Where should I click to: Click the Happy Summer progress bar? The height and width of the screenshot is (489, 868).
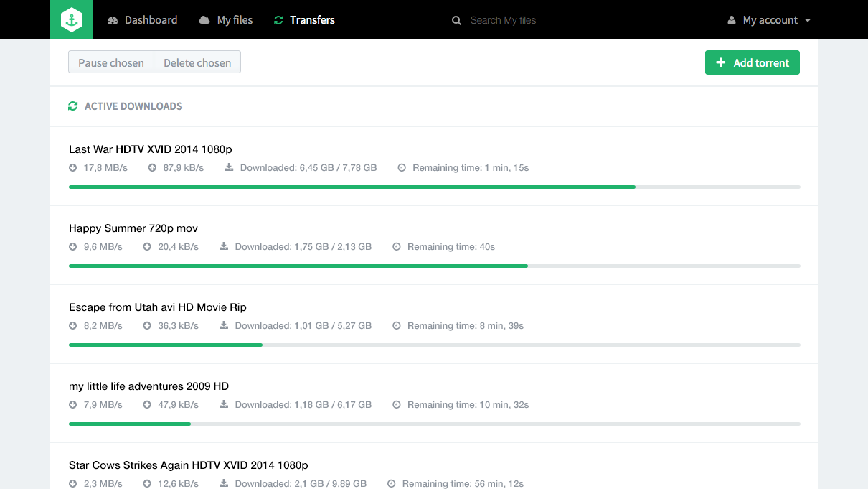(434, 266)
